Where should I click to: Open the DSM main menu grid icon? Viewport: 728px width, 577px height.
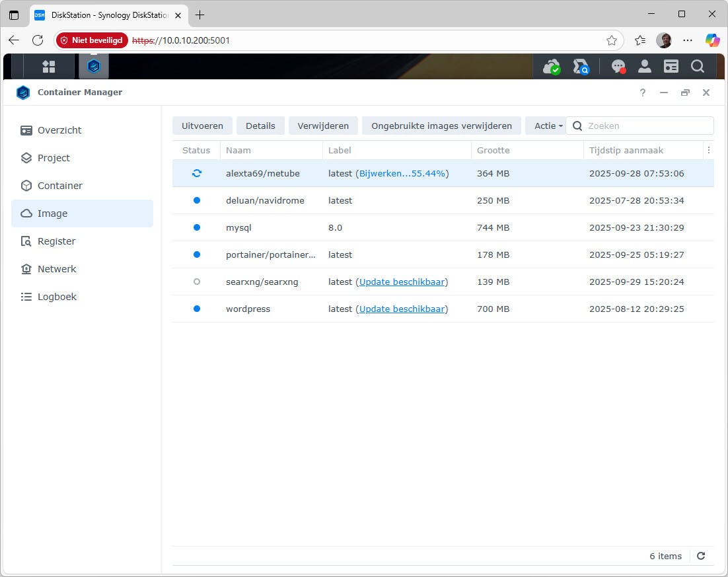(49, 66)
